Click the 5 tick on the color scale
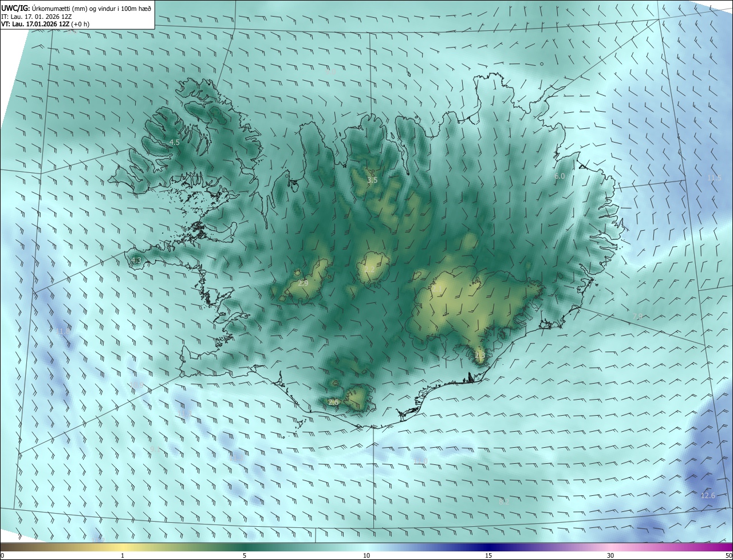 [x=245, y=555]
